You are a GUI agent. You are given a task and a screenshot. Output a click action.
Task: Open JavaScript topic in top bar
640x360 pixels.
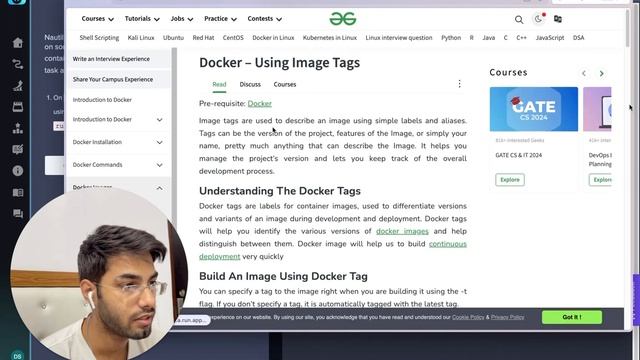[550, 38]
